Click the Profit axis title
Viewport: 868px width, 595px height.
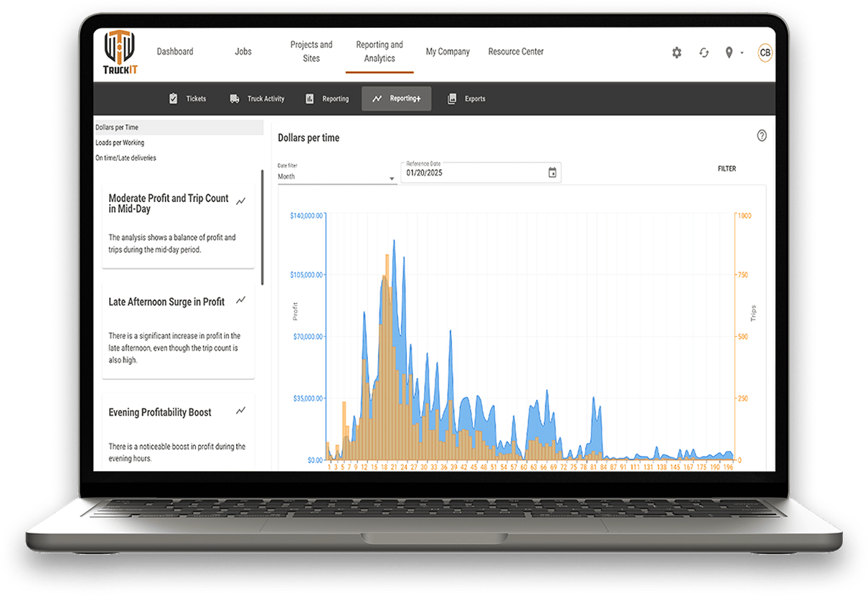[295, 311]
